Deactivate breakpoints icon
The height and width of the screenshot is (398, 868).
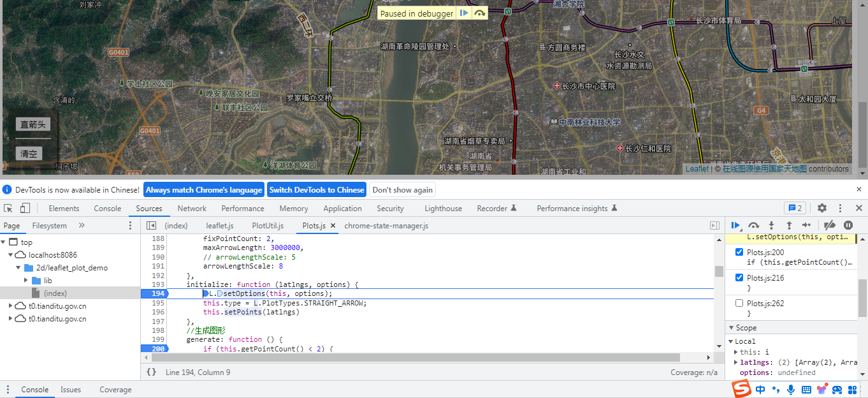(x=829, y=225)
